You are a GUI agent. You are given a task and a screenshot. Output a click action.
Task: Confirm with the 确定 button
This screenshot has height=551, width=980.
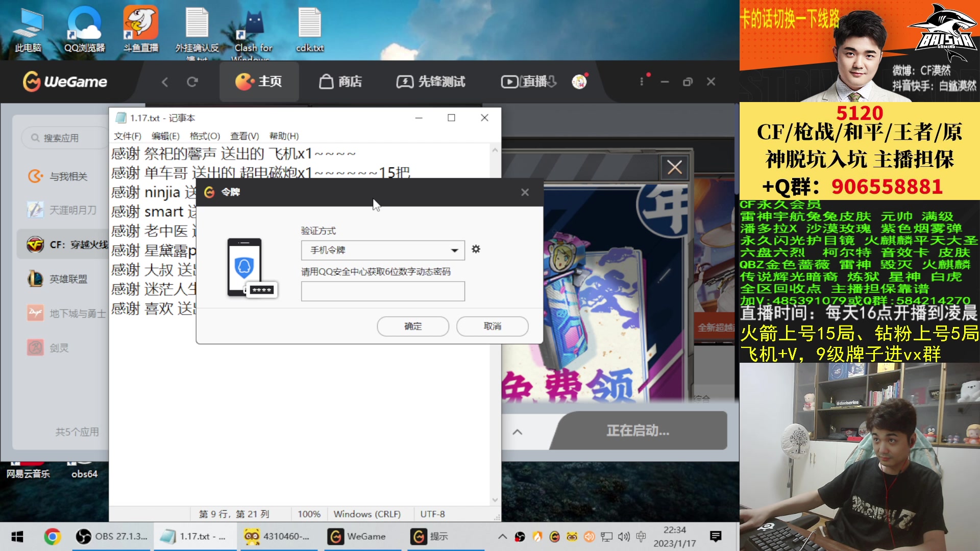point(413,327)
